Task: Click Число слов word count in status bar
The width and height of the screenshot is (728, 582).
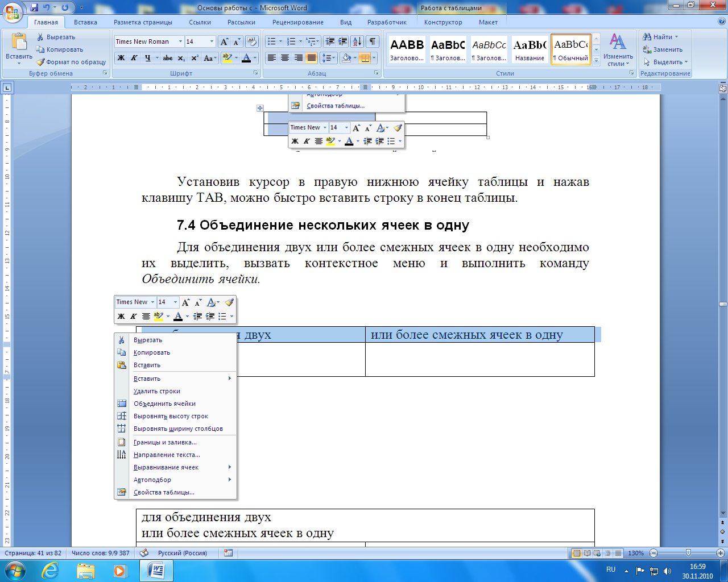Action: [x=101, y=553]
